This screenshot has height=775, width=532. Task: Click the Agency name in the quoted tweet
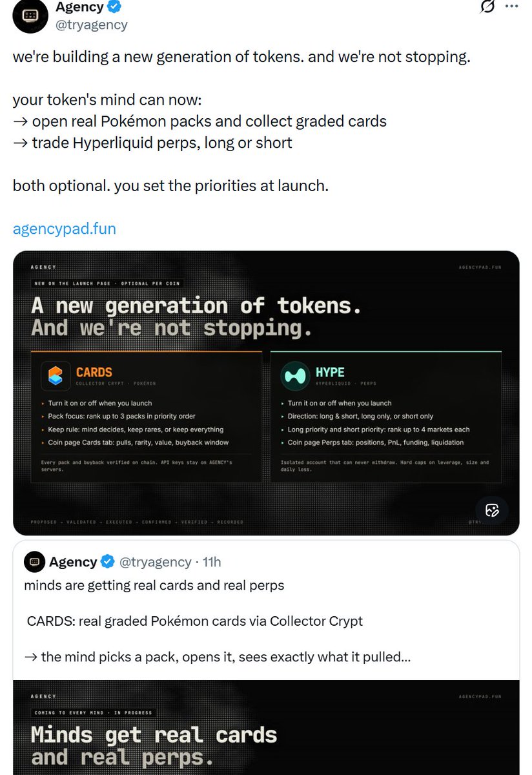click(73, 562)
